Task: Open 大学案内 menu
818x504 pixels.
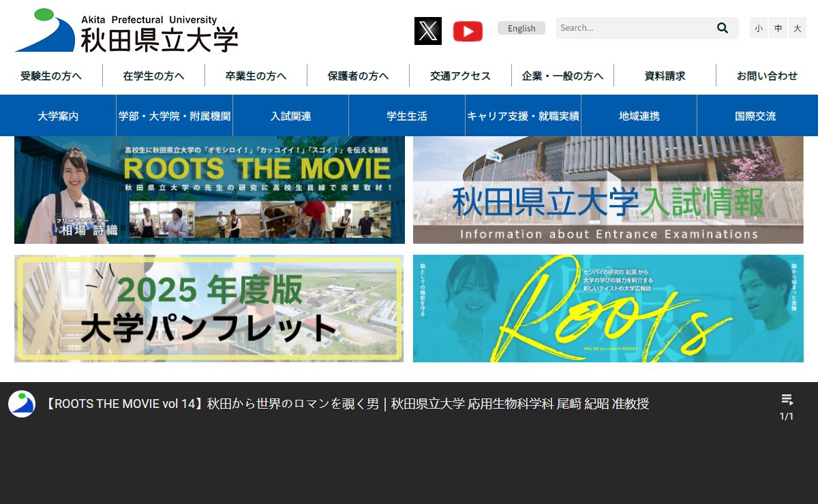Action: [x=58, y=116]
